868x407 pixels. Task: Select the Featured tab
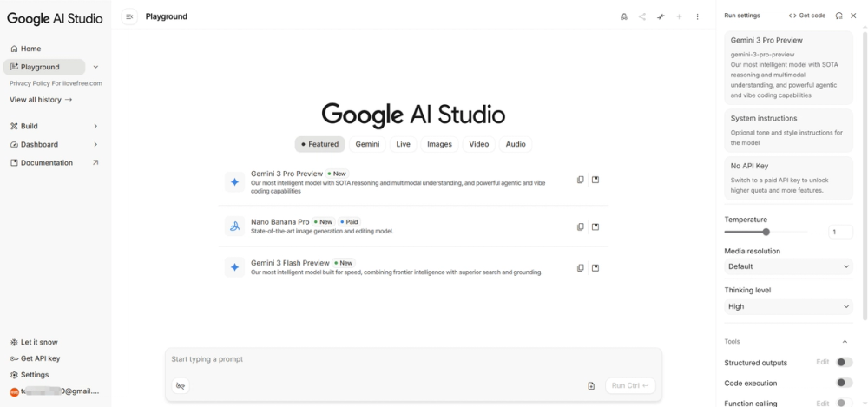(x=320, y=144)
